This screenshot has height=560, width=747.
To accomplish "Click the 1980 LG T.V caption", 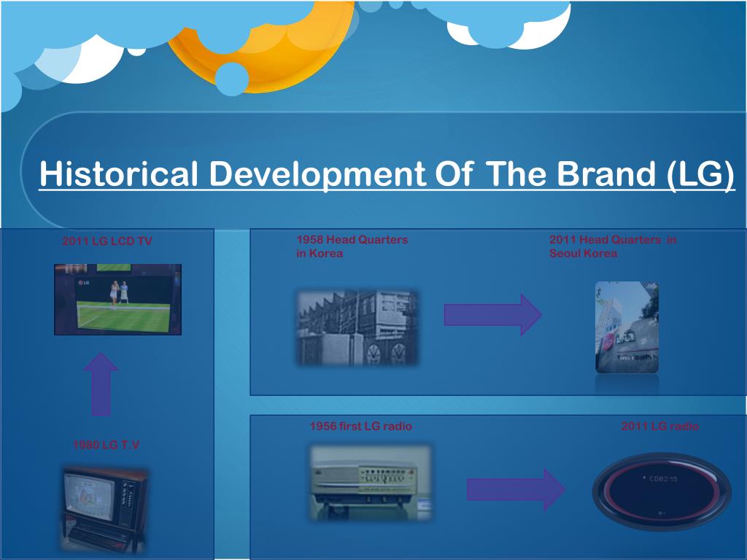I will 107,446.
